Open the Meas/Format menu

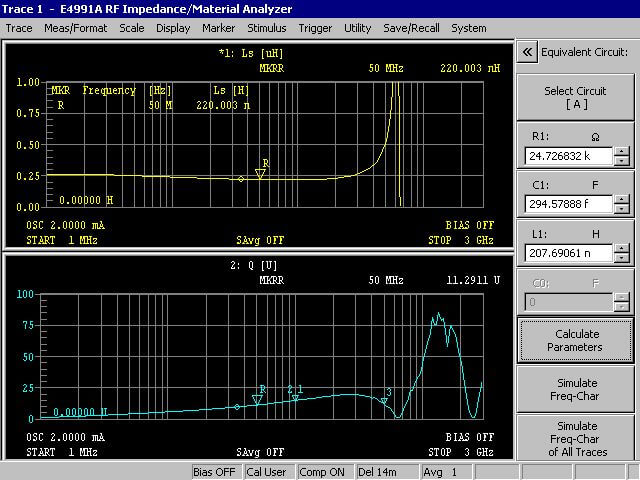coord(76,28)
